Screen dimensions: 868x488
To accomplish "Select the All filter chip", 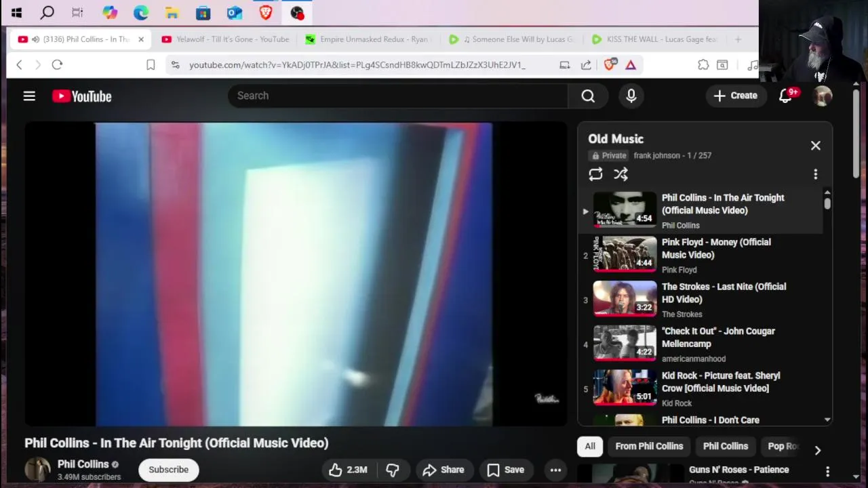I will [x=590, y=446].
